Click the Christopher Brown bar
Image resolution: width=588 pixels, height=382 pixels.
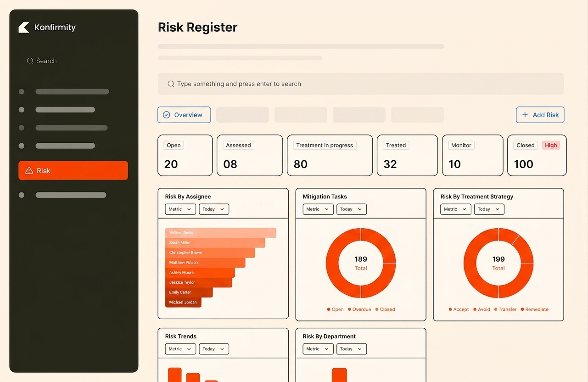click(x=210, y=253)
